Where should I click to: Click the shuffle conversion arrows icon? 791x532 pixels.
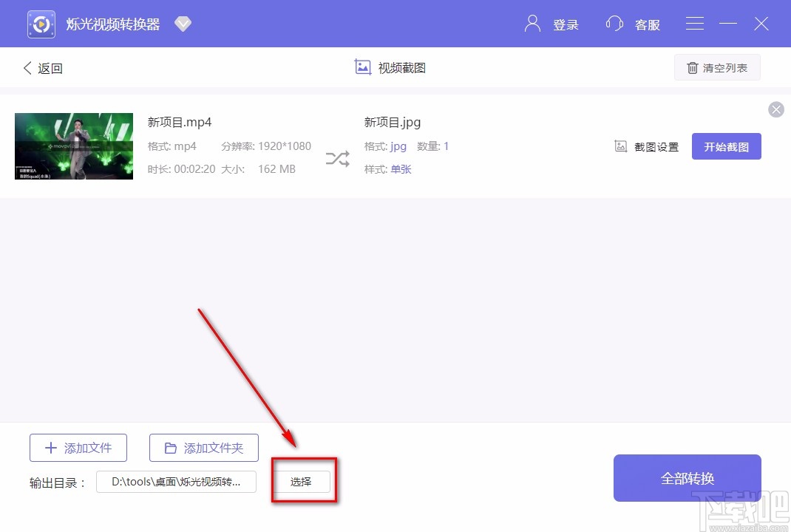click(x=337, y=157)
